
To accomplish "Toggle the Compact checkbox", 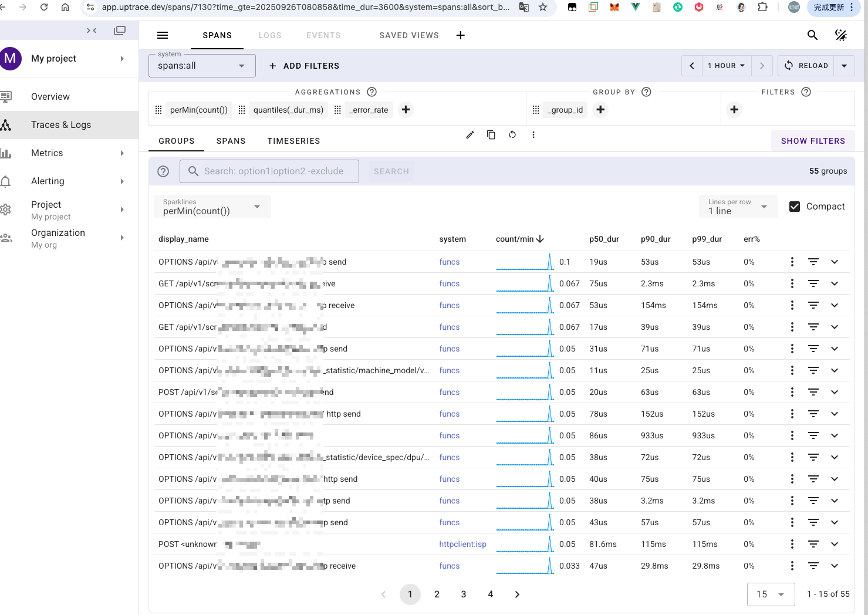I will click(x=795, y=207).
